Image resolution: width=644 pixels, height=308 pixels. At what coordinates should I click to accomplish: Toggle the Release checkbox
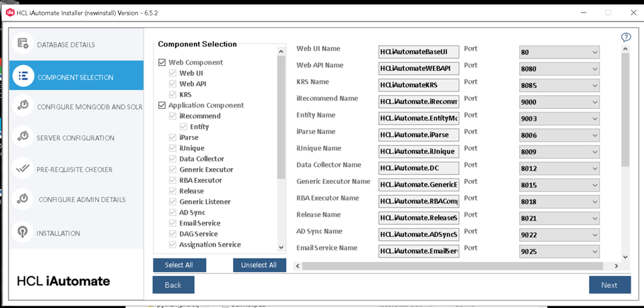[x=173, y=191]
